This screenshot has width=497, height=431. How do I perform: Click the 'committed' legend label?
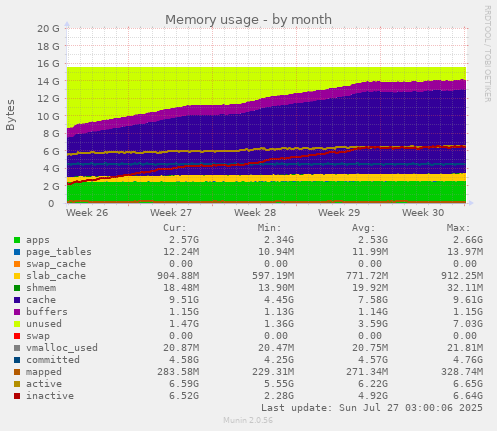click(53, 360)
